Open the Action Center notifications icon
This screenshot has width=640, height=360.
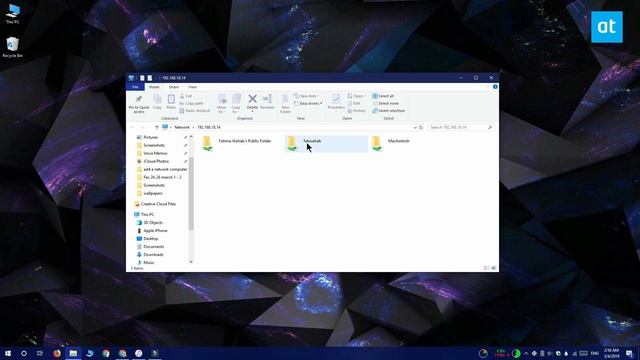[x=629, y=353]
